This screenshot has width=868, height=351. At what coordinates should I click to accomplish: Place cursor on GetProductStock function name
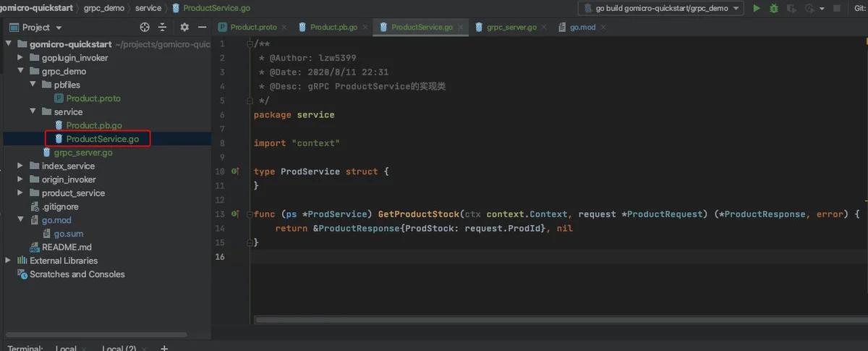point(418,214)
